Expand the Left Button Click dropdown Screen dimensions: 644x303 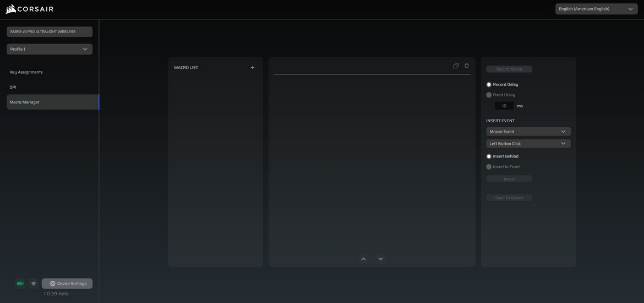tap(528, 144)
